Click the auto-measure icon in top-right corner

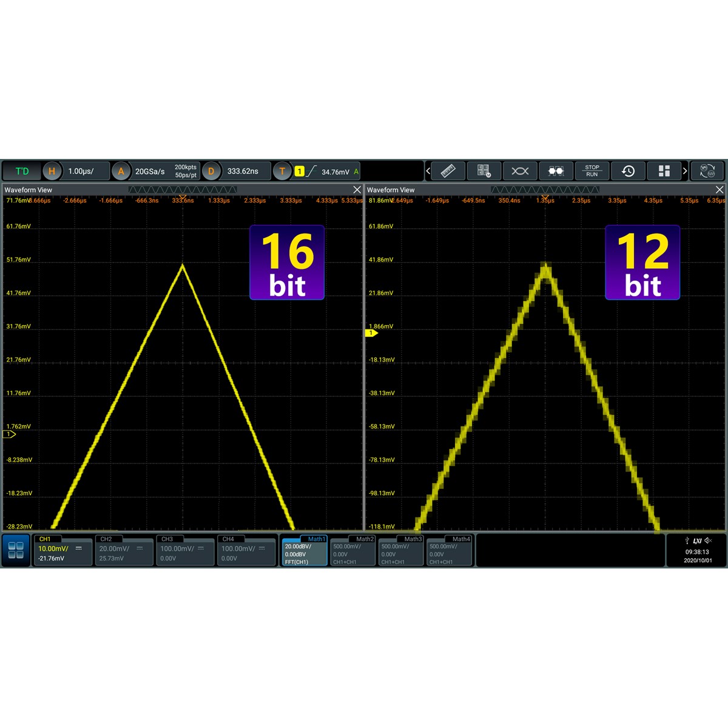[x=707, y=171]
